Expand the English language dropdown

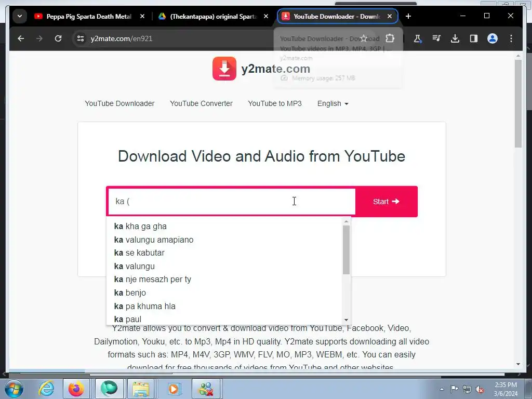[x=333, y=103]
